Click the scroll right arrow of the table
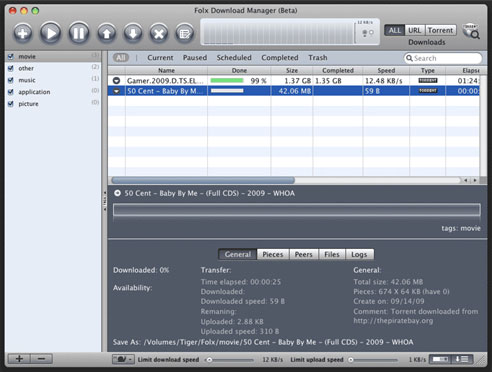 pos(475,180)
